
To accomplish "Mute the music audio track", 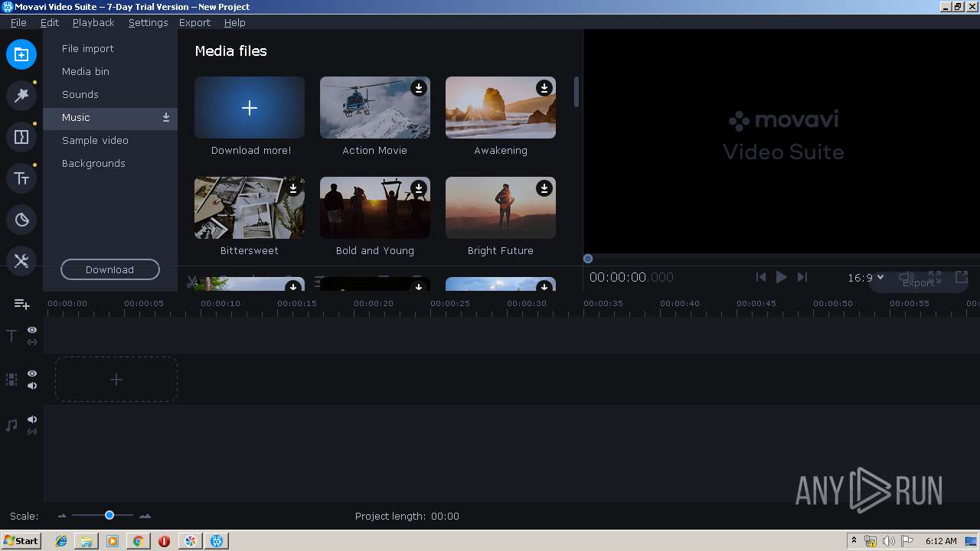I will tap(32, 419).
